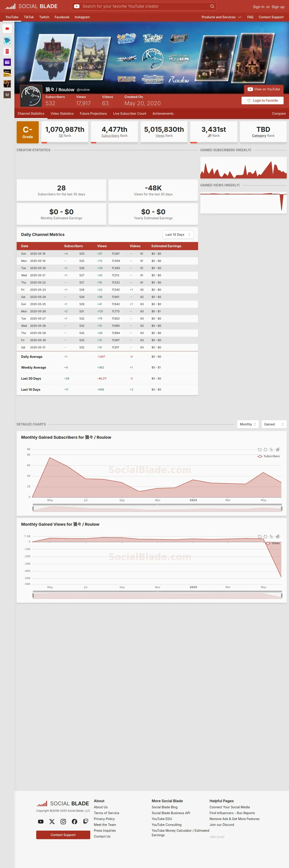Open footer Instagram social icon
289x868 pixels.
(63, 822)
